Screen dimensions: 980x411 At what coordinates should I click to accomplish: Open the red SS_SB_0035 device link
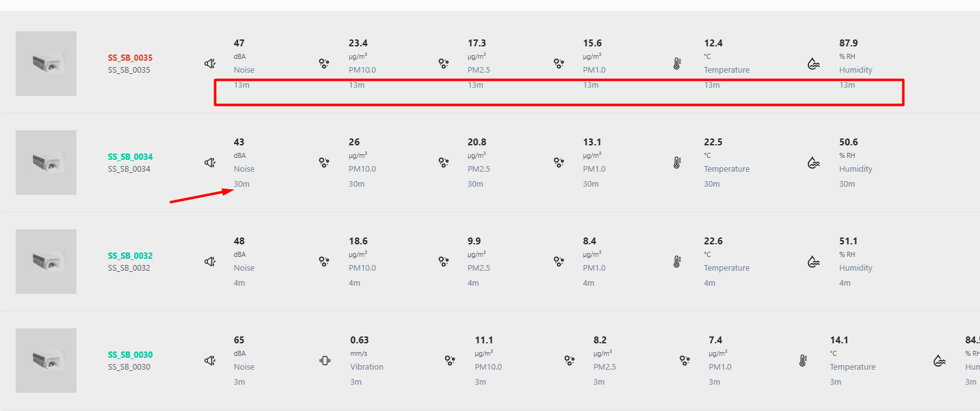pyautogui.click(x=130, y=58)
